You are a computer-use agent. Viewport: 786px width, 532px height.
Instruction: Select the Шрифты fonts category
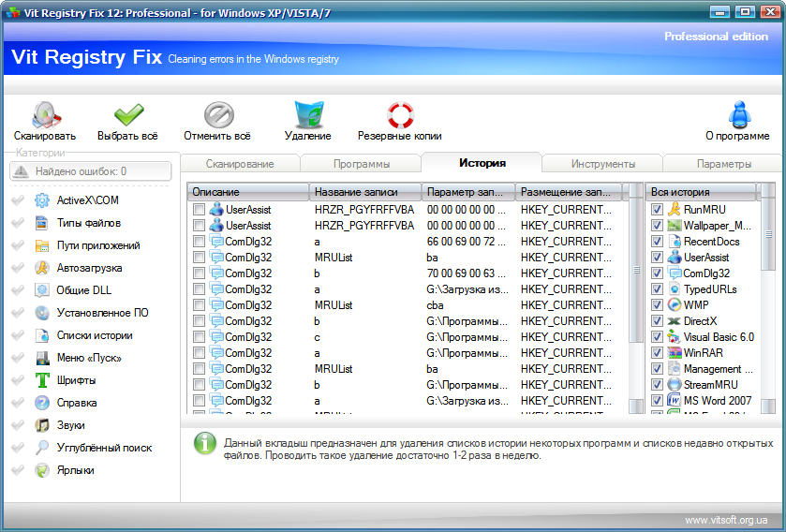point(76,380)
